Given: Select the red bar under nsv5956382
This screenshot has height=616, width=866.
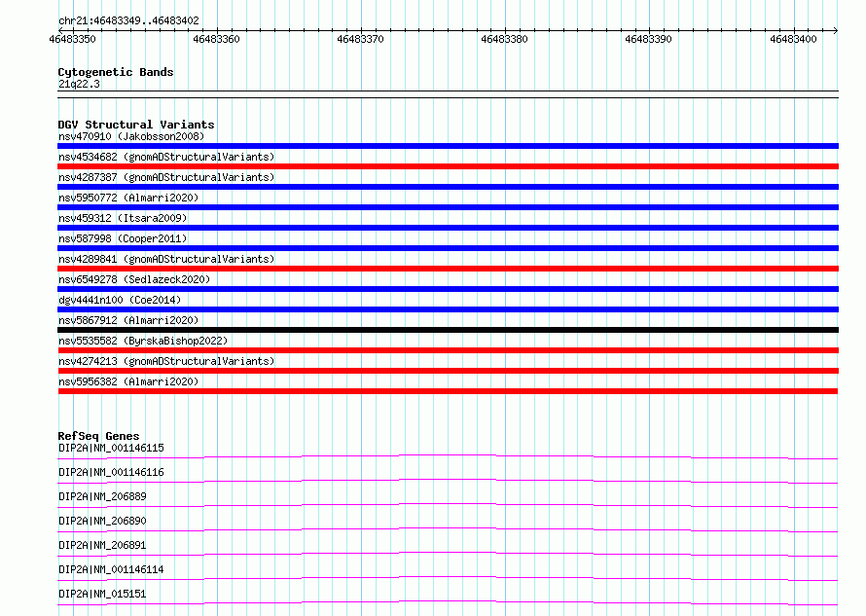Looking at the screenshot, I should coord(448,391).
